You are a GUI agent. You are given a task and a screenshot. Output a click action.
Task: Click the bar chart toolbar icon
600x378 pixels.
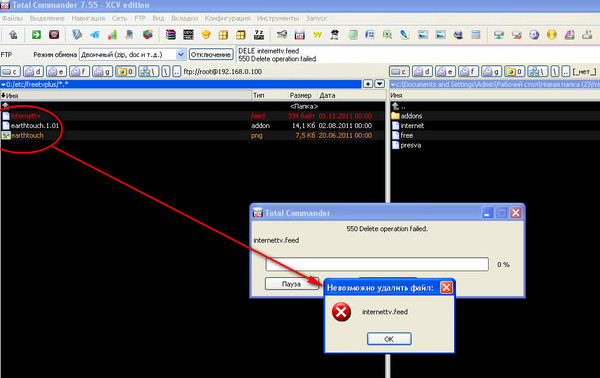[x=112, y=35]
